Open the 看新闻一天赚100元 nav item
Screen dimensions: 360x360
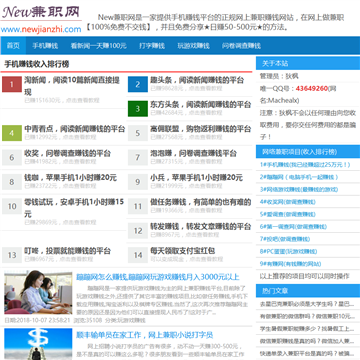(x=98, y=46)
